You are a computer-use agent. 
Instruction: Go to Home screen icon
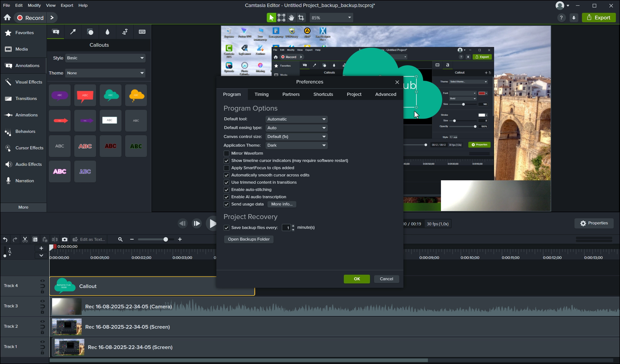(x=7, y=17)
